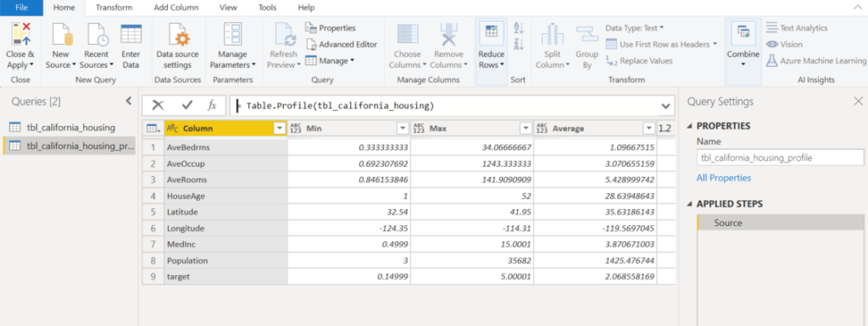Cancel the formula with the X icon
Screen dimensions: 868x326
(x=158, y=106)
